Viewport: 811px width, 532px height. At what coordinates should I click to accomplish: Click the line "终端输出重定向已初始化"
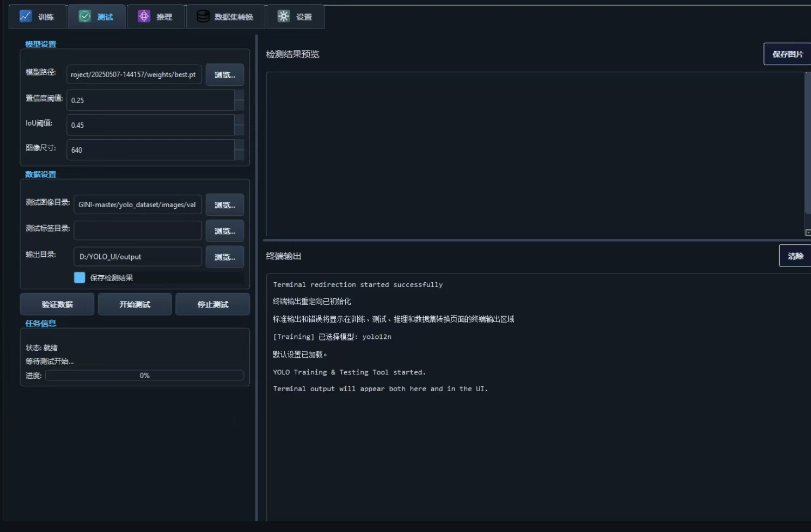[x=312, y=302]
